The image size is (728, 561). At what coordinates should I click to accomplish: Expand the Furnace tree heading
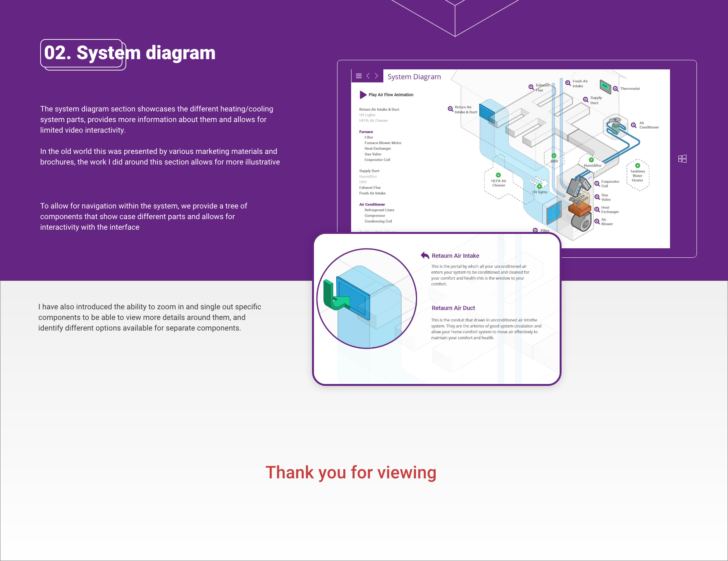click(x=366, y=132)
